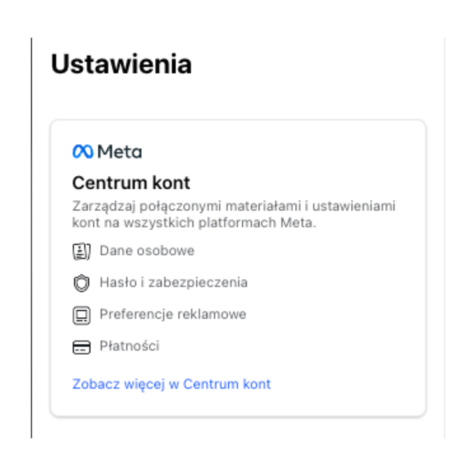The height and width of the screenshot is (476, 476).
Task: Click the Meta infinity logo icon
Action: [x=83, y=152]
